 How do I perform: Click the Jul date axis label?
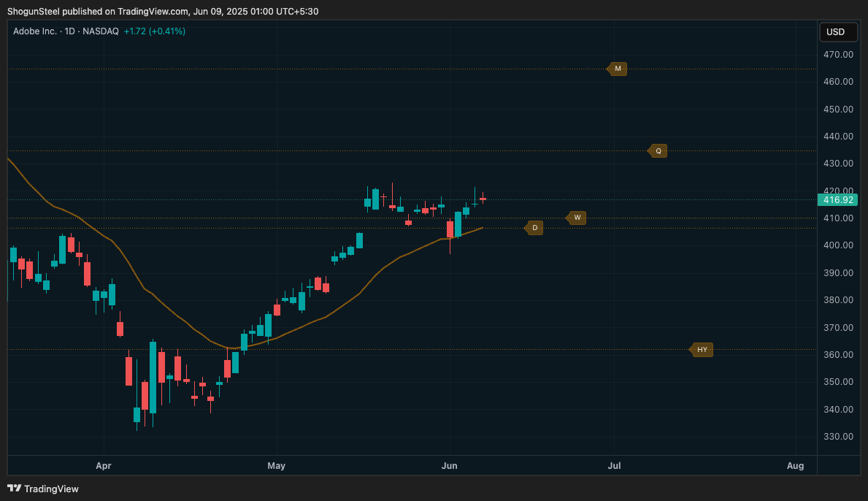(x=614, y=465)
